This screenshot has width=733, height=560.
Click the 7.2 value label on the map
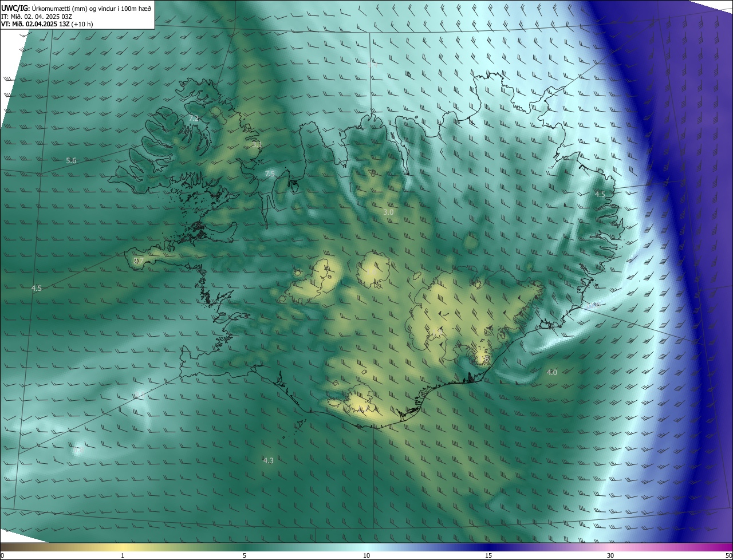coord(194,118)
